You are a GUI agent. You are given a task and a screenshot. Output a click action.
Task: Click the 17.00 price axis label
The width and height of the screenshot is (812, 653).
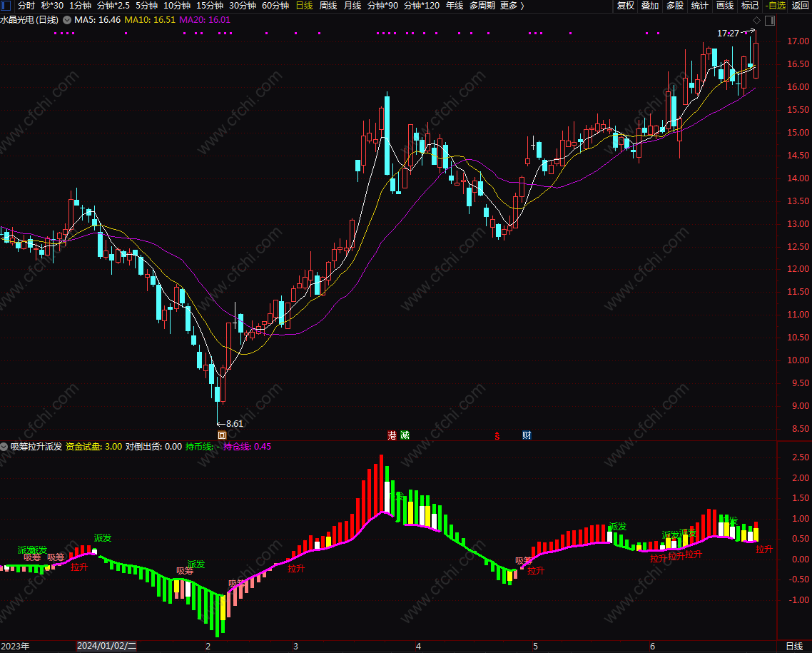[798, 41]
